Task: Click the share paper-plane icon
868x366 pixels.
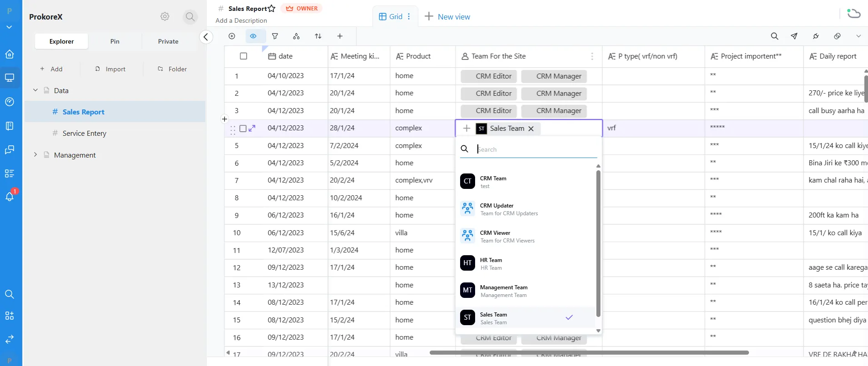Action: point(794,36)
